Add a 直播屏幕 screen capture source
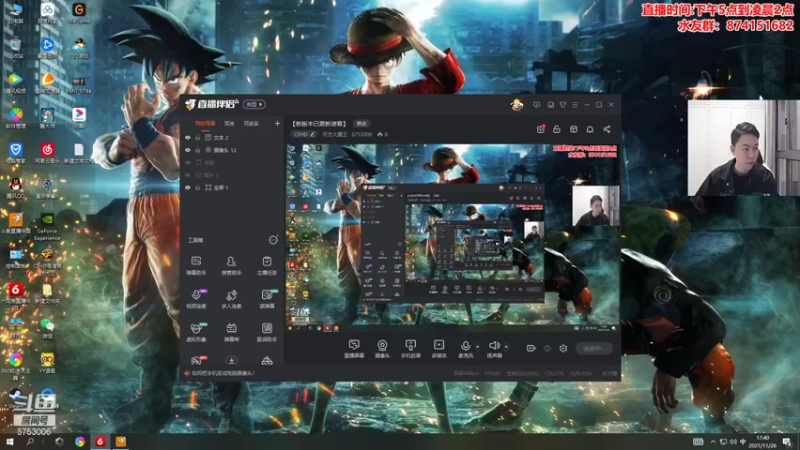 (x=354, y=349)
